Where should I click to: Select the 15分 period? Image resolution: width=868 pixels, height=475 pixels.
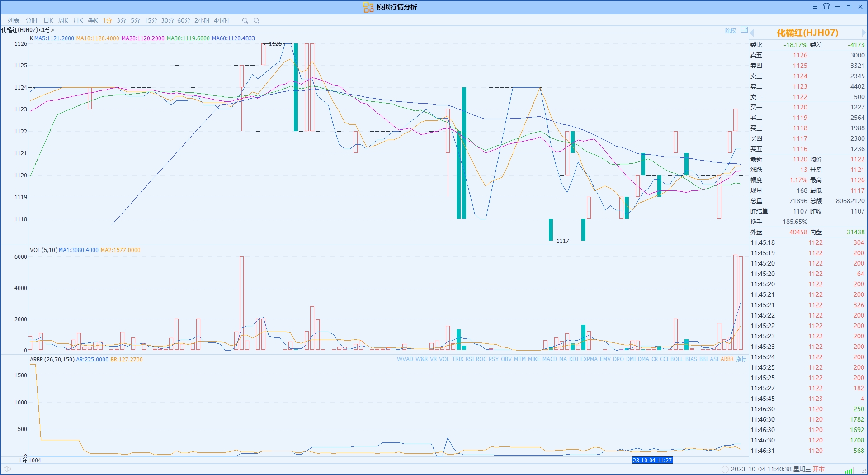(x=151, y=20)
